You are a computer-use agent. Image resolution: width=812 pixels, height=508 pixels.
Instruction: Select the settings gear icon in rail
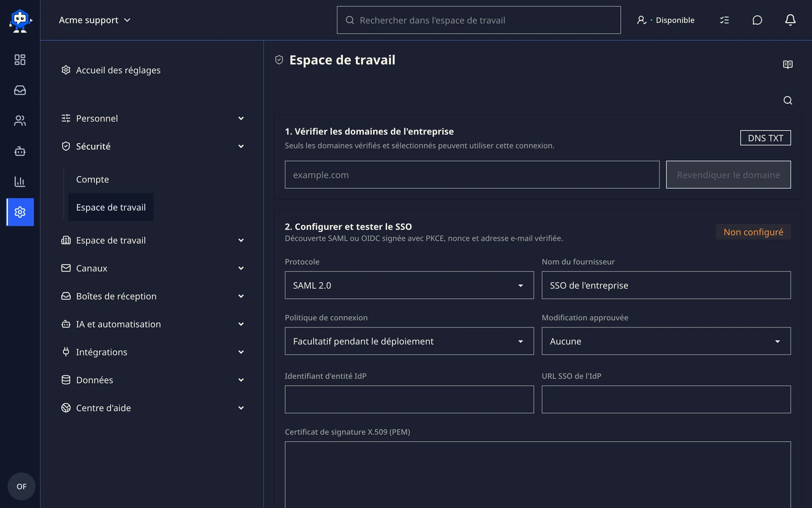pos(20,212)
